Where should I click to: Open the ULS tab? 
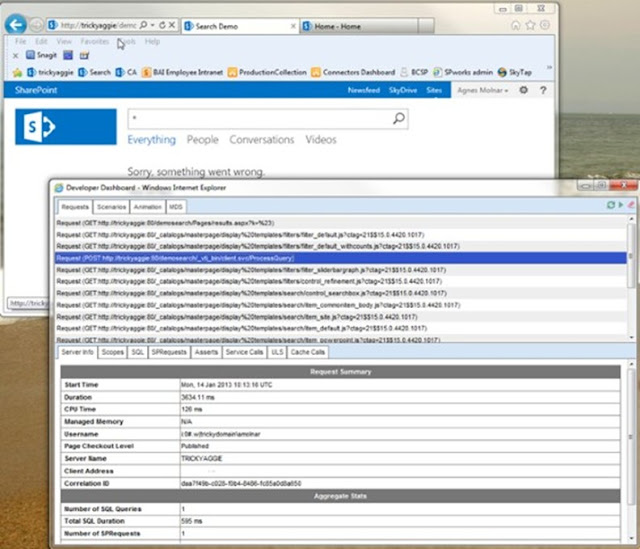(x=277, y=352)
